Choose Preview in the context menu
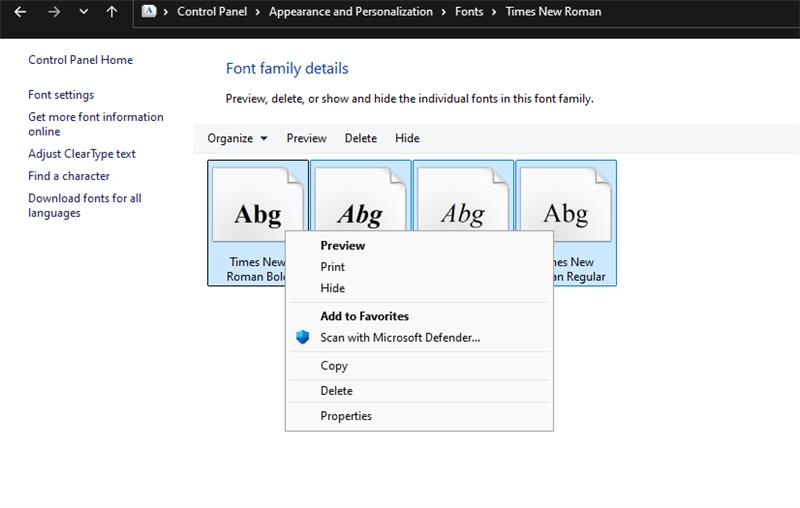Screen dimensions: 800x508 419,245
